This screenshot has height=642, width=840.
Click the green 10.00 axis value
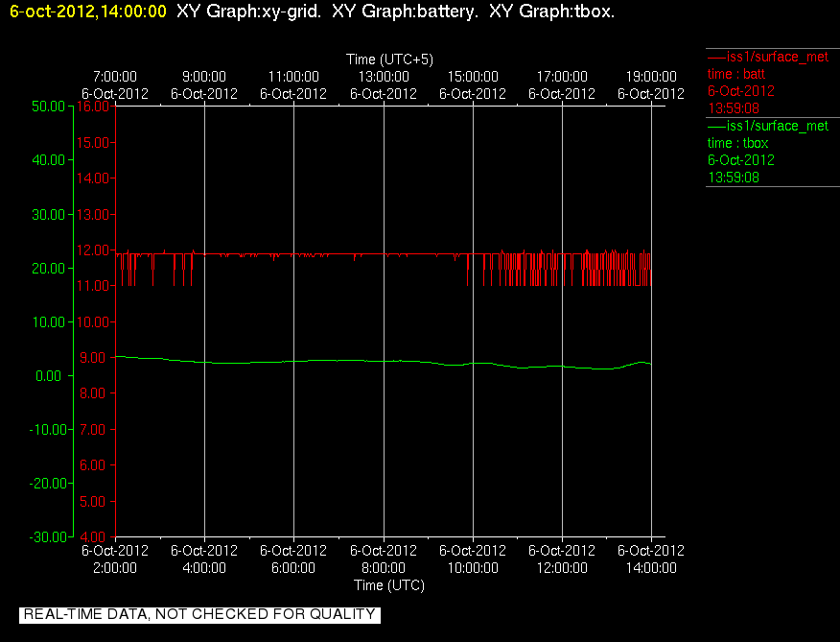pyautogui.click(x=48, y=321)
